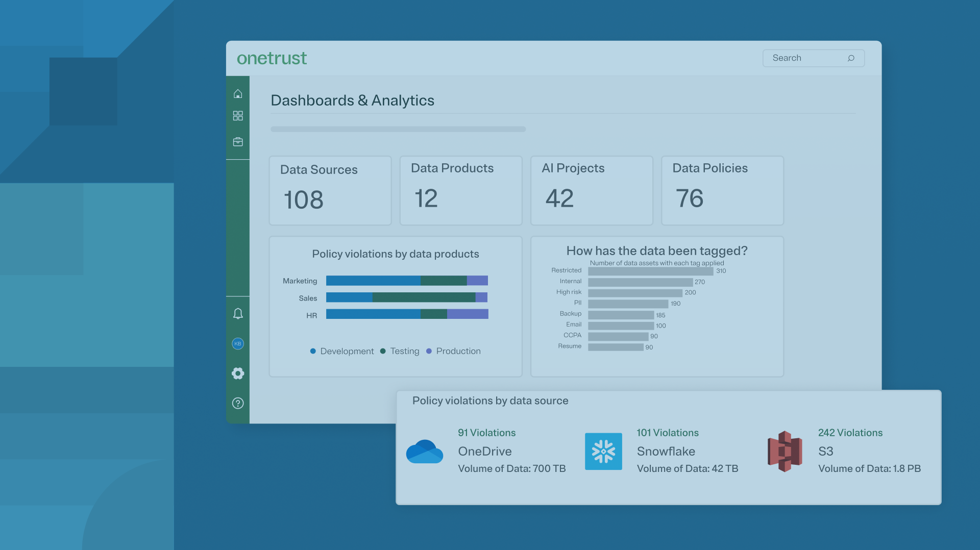Open the help question mark icon
Viewport: 980px width, 550px height.
(238, 403)
